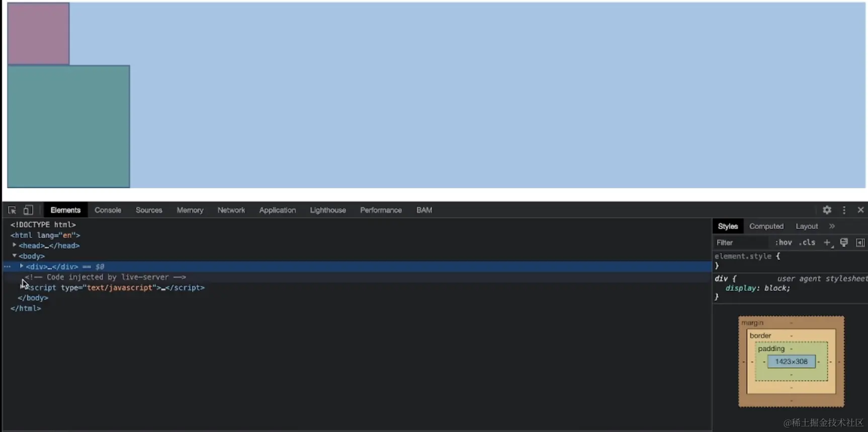Select the closing </html> tag line
The height and width of the screenshot is (432, 868).
coord(26,308)
